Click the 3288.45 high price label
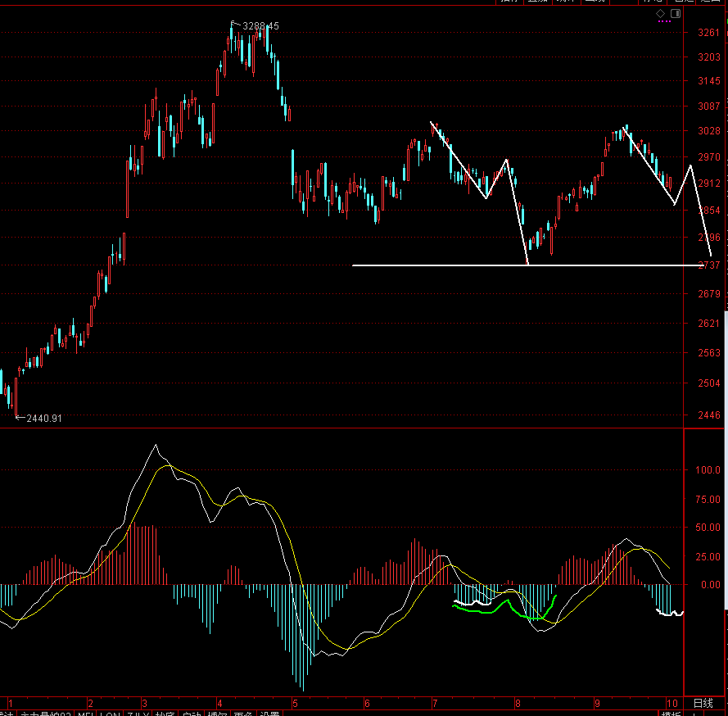 (260, 26)
